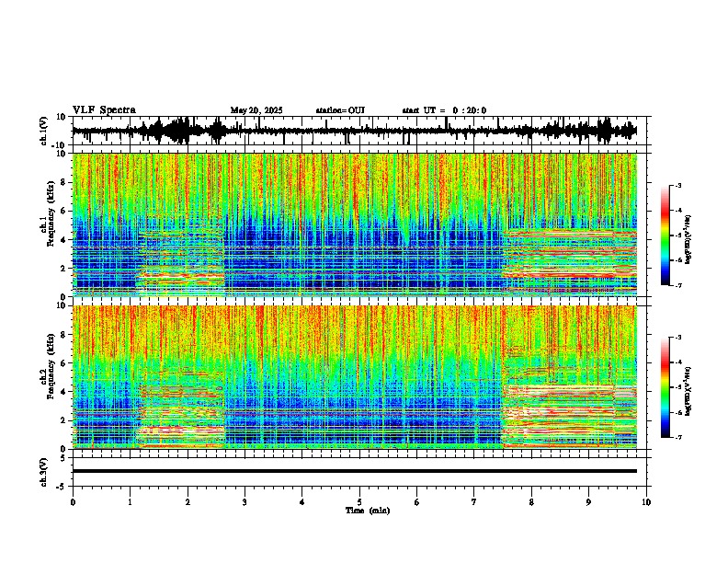Click time axis tick label "0"
The height and width of the screenshot is (563, 728).
pyautogui.click(x=73, y=502)
